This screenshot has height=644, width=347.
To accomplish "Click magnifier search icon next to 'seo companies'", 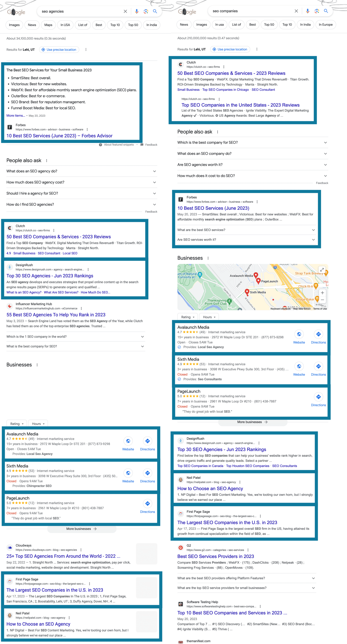I will pos(326,11).
